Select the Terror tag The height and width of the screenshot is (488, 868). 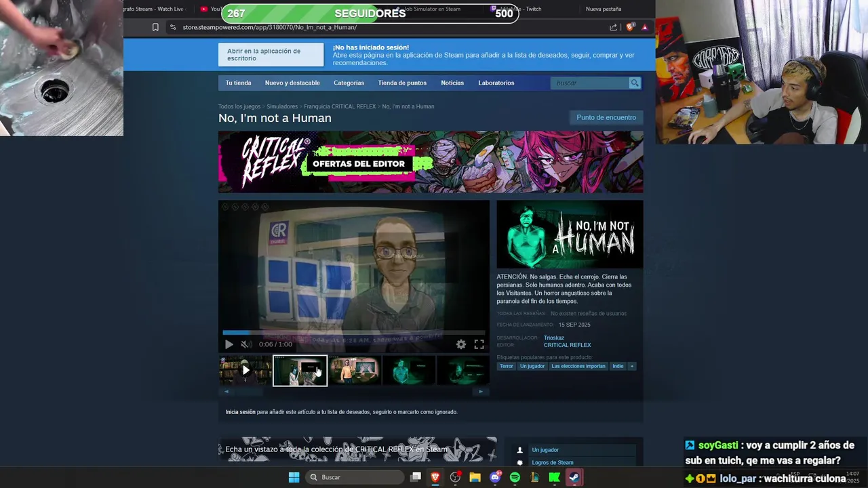click(x=507, y=366)
